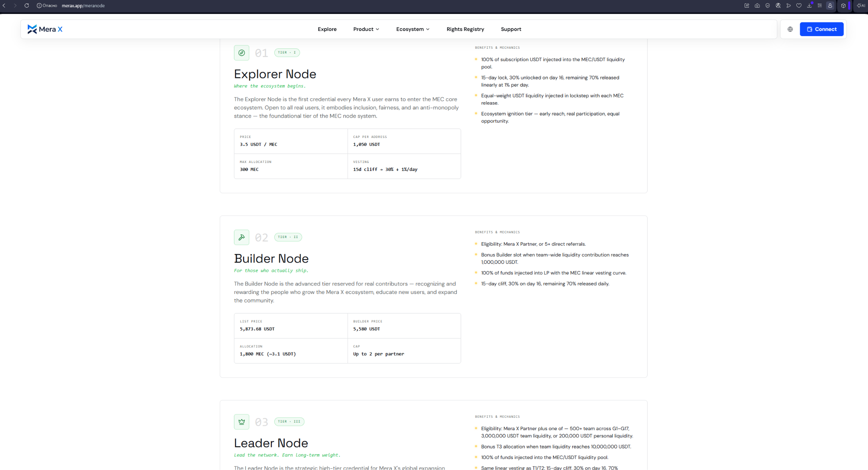Open the Support nav link

click(511, 29)
